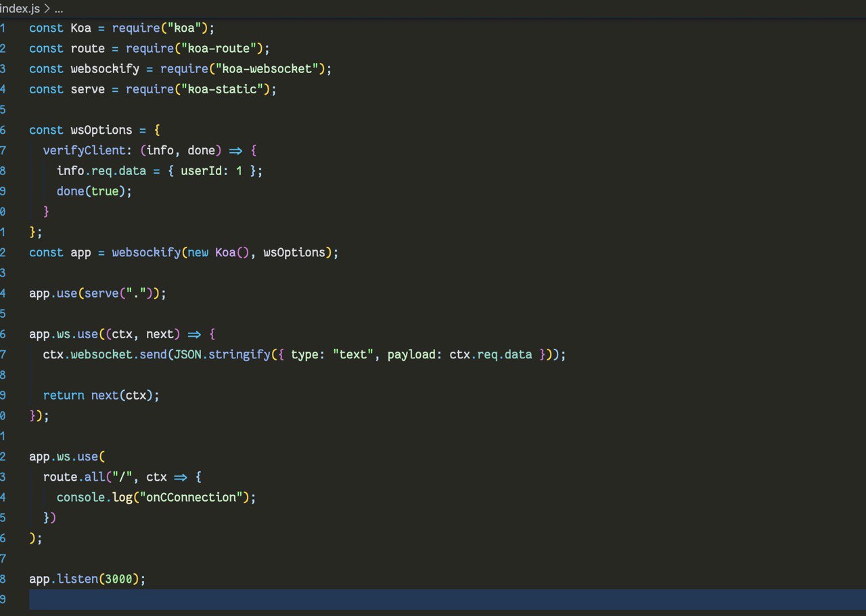Click on payload: ctx.req.data text
This screenshot has height=616, width=866.
tap(460, 354)
